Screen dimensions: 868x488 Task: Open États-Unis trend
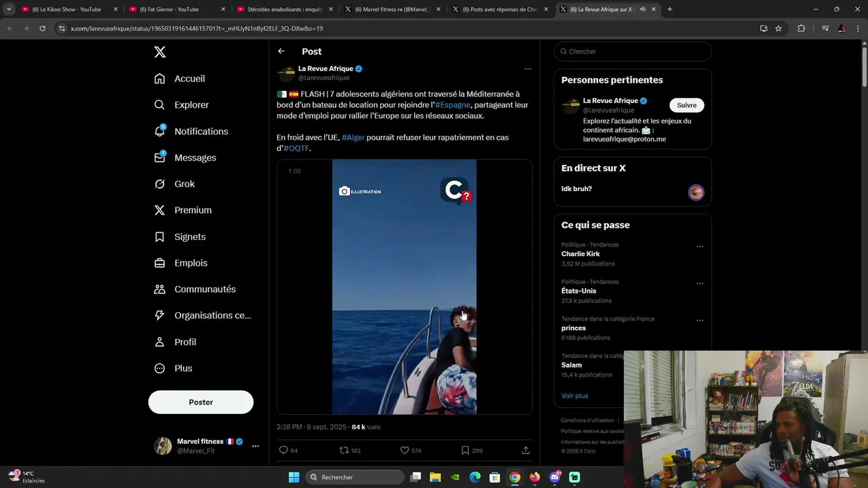click(578, 291)
